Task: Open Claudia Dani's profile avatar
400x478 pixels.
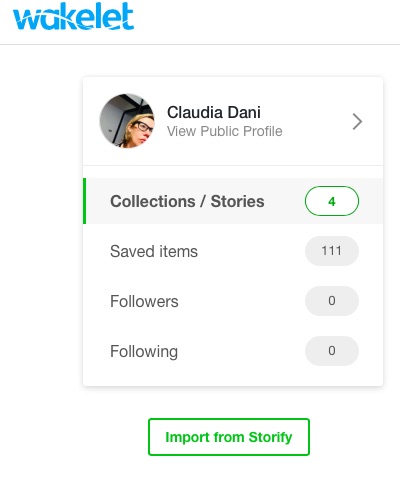Action: [x=127, y=121]
